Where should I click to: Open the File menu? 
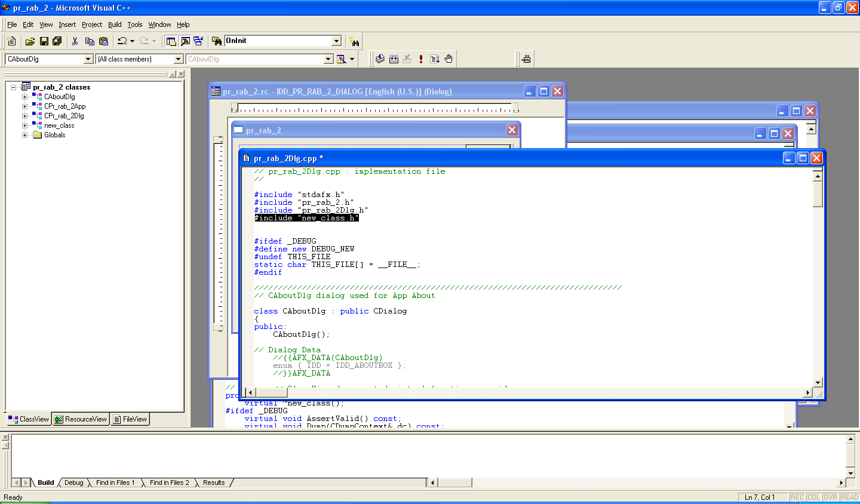(12, 24)
